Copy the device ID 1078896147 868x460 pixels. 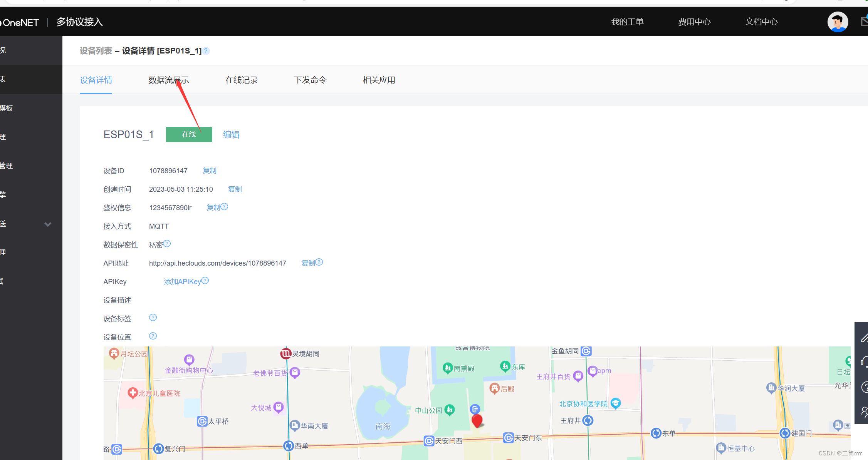point(210,171)
